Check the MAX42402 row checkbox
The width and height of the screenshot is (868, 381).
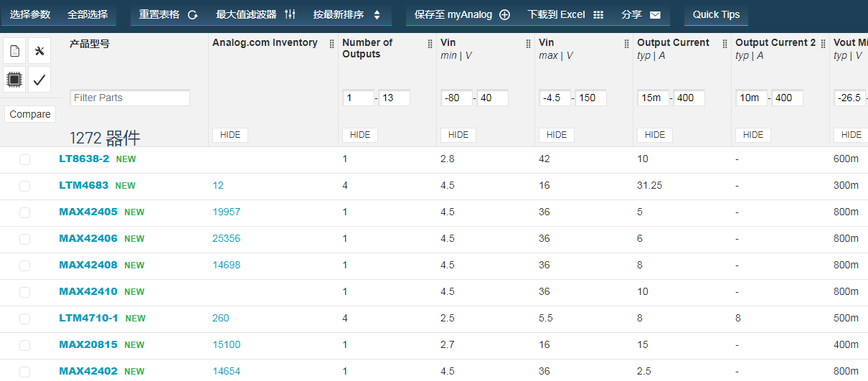25,372
